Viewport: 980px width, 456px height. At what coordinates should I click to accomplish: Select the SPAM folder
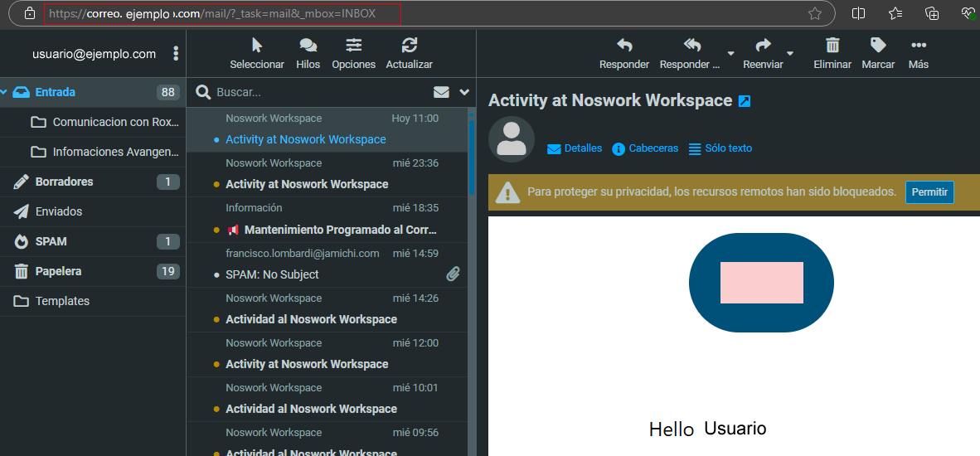[x=51, y=241]
